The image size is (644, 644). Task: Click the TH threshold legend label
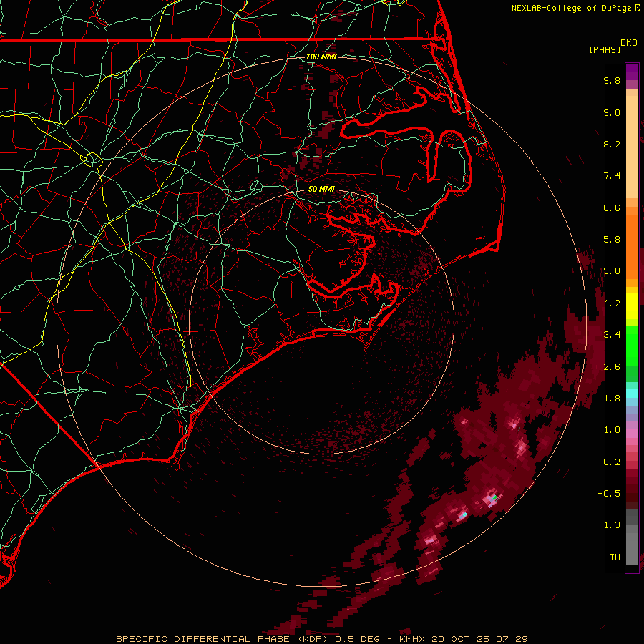point(615,557)
